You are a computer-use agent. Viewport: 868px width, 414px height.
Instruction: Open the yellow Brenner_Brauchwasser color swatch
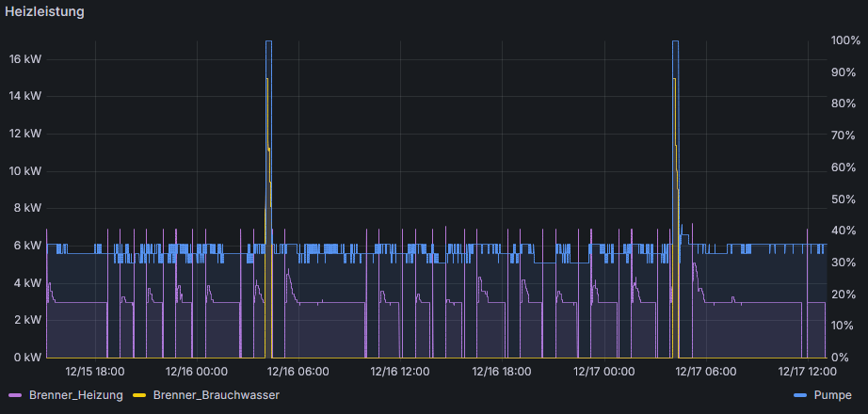140,395
